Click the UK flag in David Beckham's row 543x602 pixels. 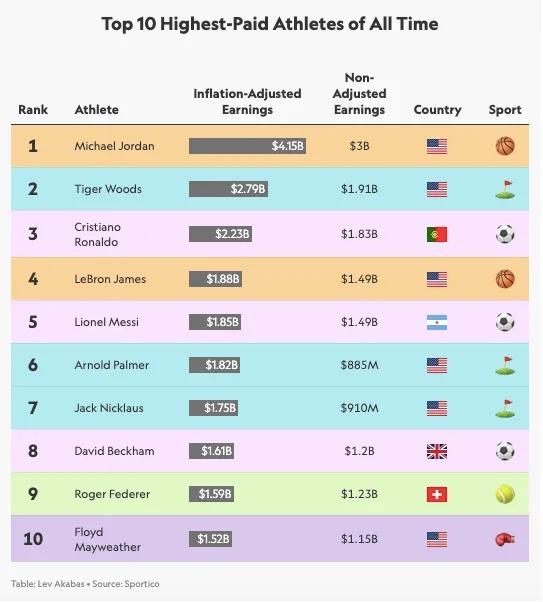[x=437, y=452]
